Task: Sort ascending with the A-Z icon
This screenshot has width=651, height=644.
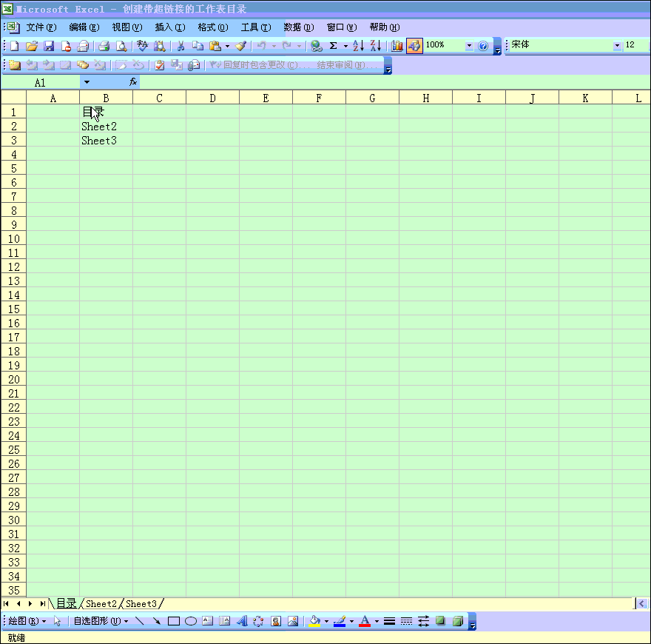Action: pos(358,46)
